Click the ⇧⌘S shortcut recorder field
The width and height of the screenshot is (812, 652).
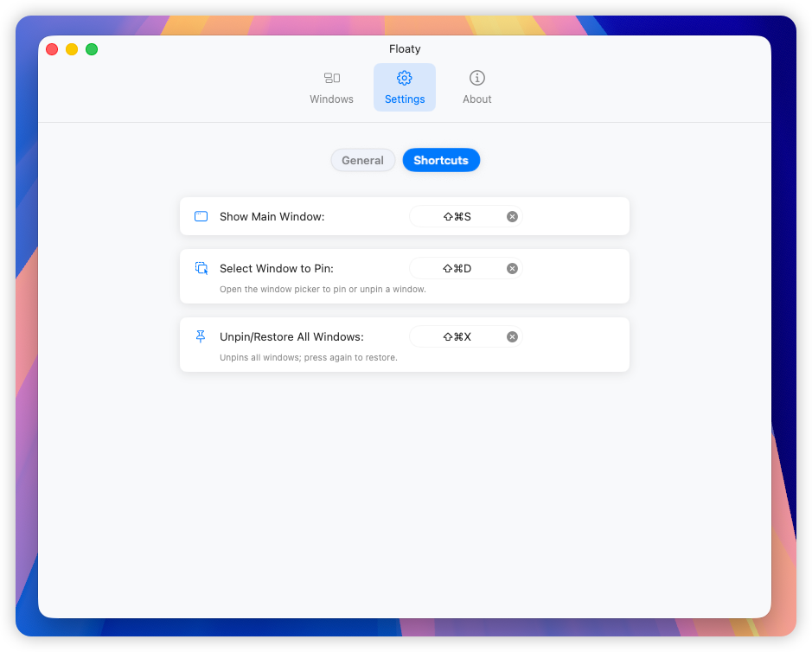pyautogui.click(x=458, y=216)
